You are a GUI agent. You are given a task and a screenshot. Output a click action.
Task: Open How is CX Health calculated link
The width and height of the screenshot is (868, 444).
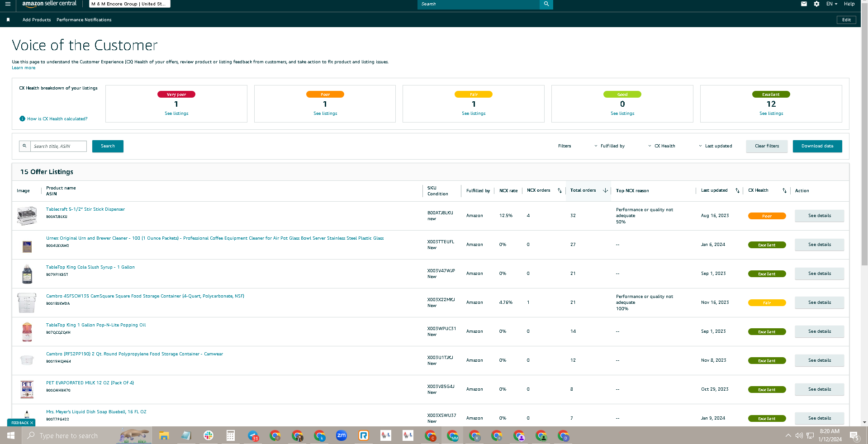coord(57,119)
